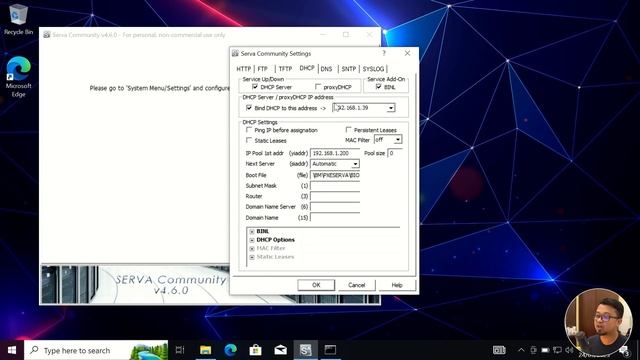Switch to the SYSLOG tab

(x=373, y=69)
